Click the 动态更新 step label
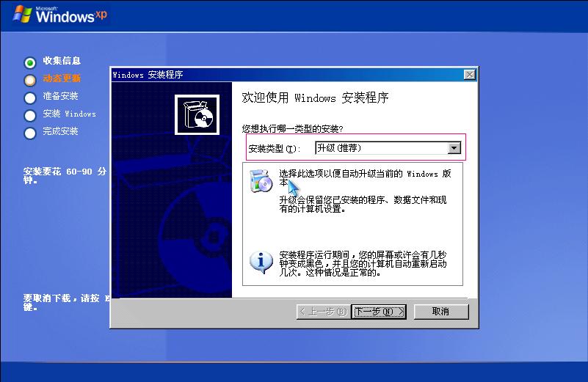Viewport: 588px width, 382px height. click(x=62, y=78)
